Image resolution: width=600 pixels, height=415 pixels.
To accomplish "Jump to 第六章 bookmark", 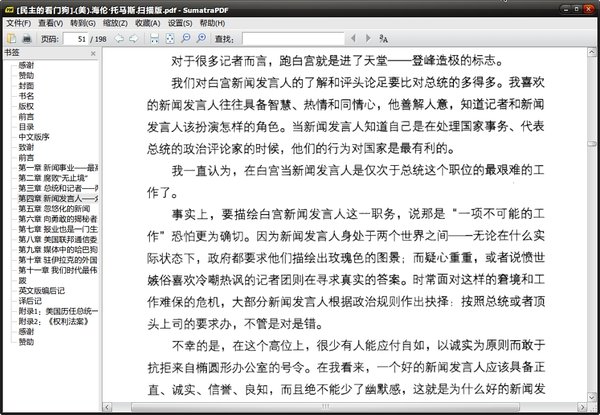I will coord(58,219).
